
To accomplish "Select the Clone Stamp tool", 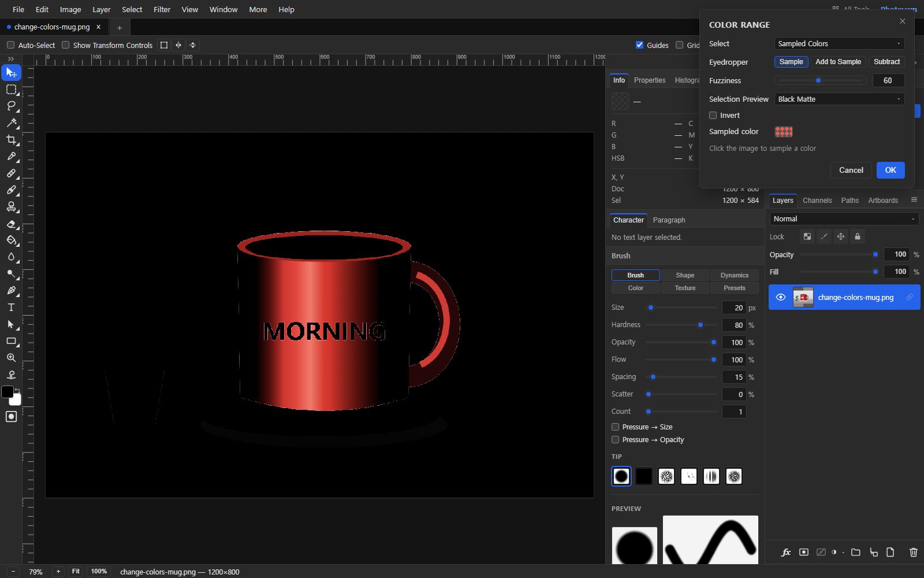I will (11, 206).
